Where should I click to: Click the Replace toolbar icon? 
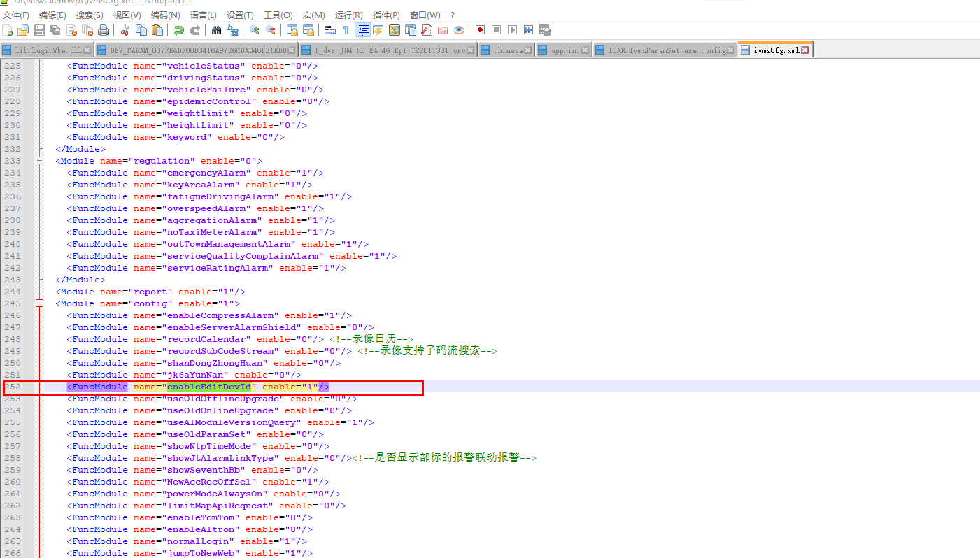(233, 30)
